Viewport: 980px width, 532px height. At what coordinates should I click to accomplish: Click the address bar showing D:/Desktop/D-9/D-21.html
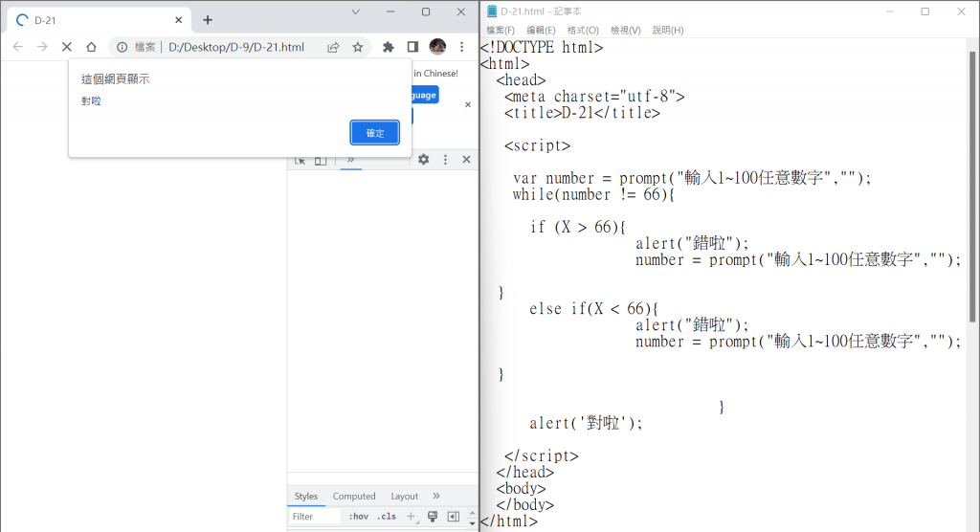pyautogui.click(x=236, y=47)
